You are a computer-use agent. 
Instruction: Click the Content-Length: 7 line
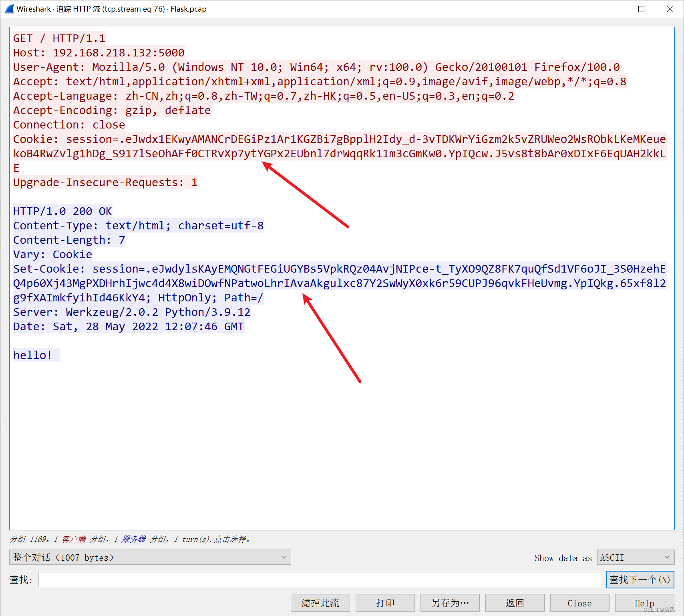pyautogui.click(x=69, y=240)
